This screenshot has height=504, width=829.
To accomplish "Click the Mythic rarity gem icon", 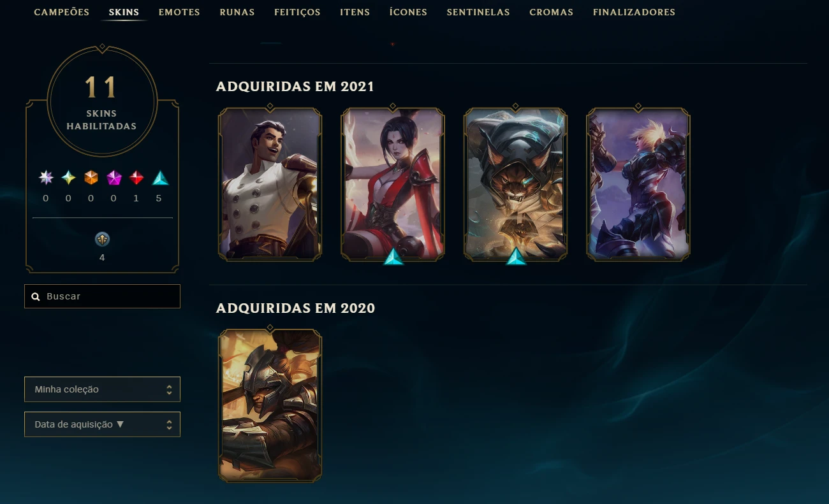I will [x=68, y=178].
